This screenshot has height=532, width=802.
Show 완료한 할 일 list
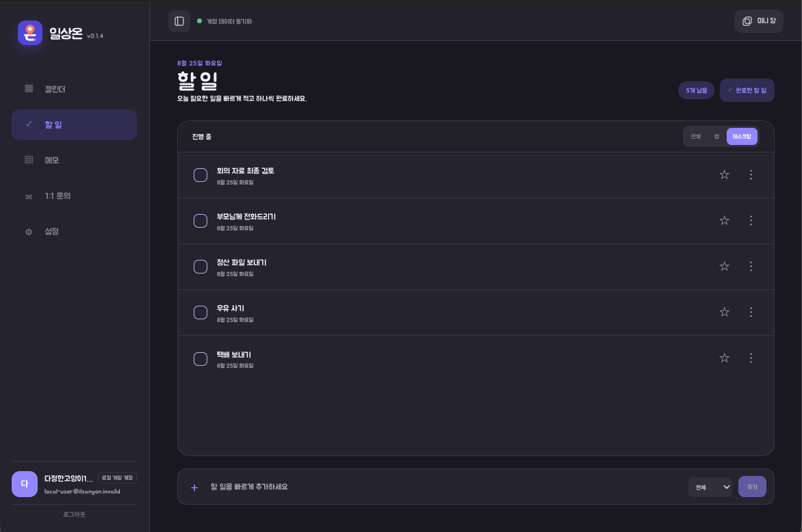coord(747,90)
